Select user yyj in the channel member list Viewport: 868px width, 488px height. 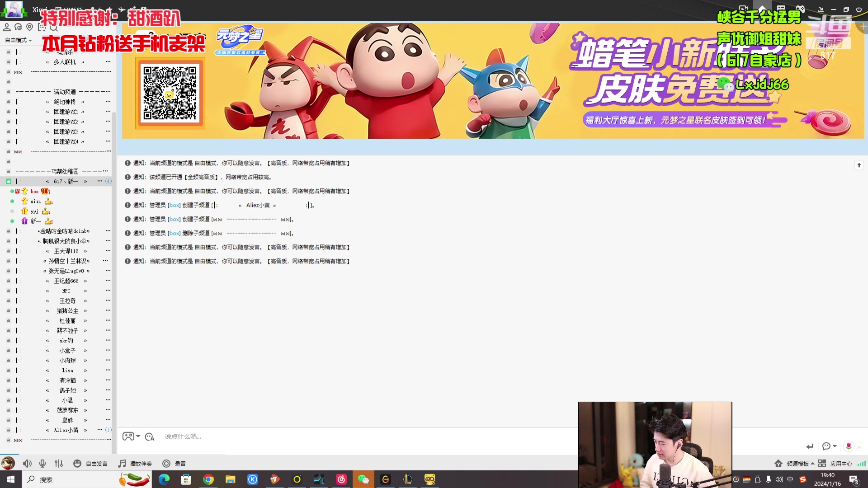(34, 211)
